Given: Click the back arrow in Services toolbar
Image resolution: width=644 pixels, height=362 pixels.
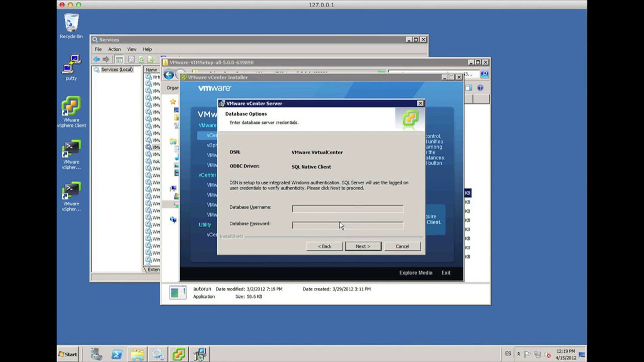Looking at the screenshot, I should (x=97, y=59).
